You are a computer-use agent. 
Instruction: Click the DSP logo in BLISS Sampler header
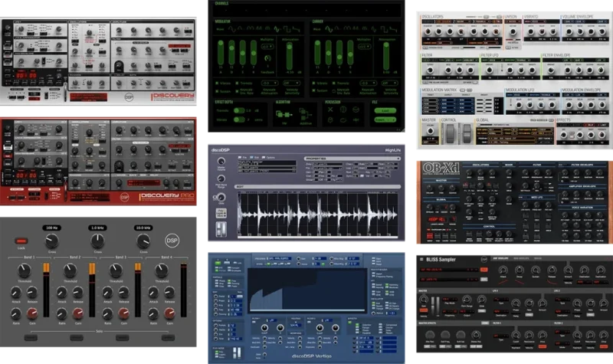484,259
